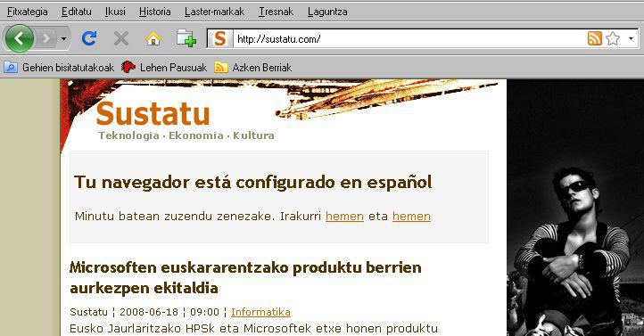Click the grey stop loading X icon
The image size is (644, 336).
point(120,39)
